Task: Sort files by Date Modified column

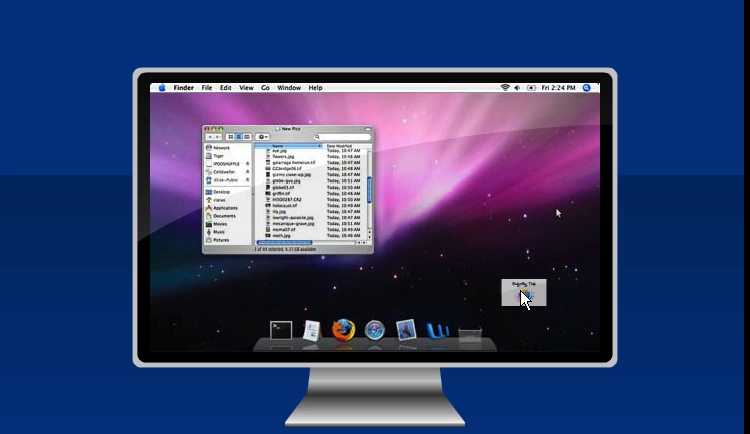Action: 340,146
